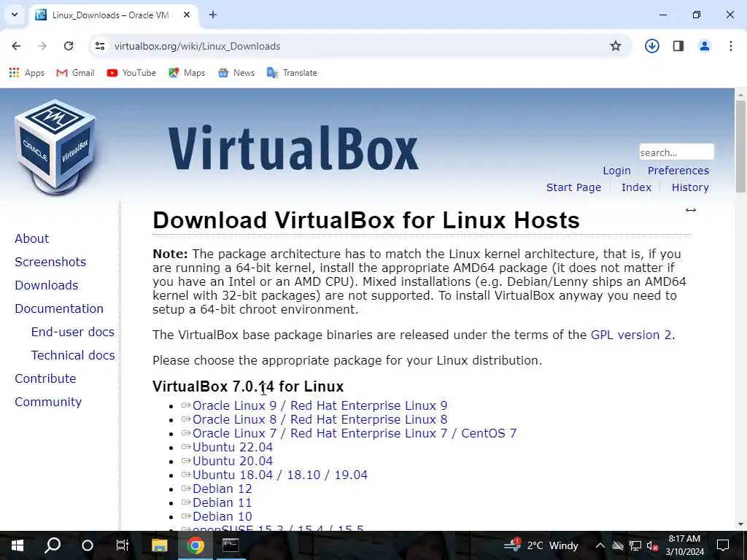The height and width of the screenshot is (560, 747).
Task: Open YouTube bookmark
Action: tap(131, 73)
